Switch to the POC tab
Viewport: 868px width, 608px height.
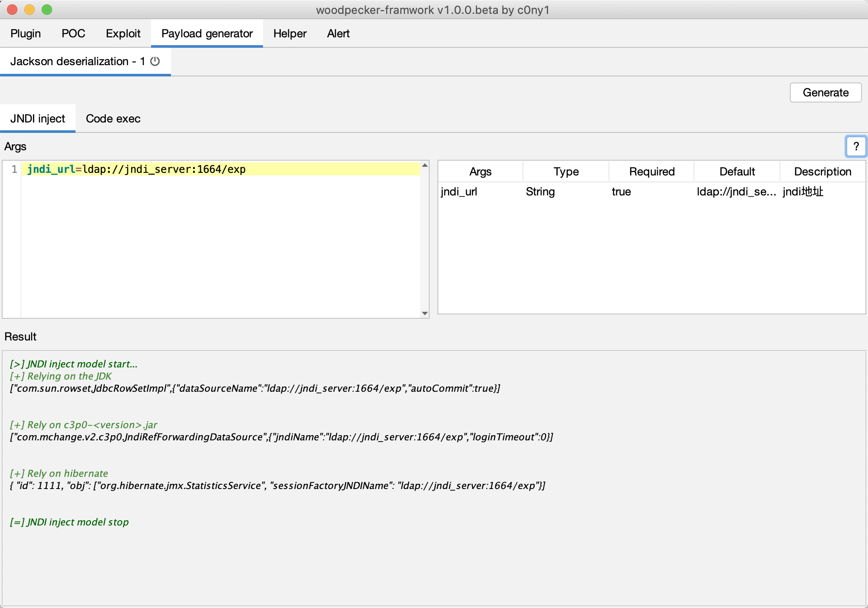click(73, 33)
